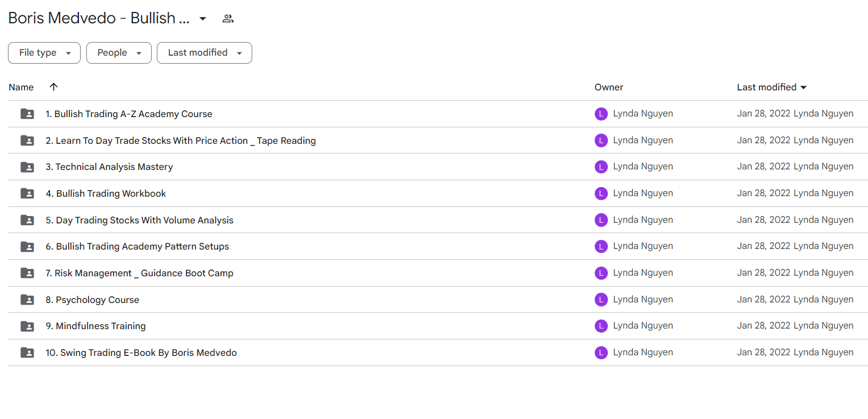
Task: Open the File type filter dropdown
Action: pyautogui.click(x=44, y=53)
